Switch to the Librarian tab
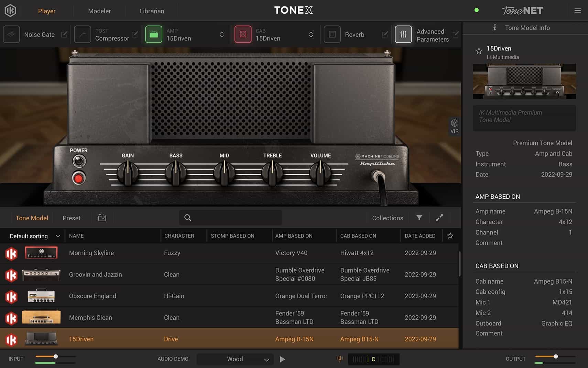Viewport: 588px width, 368px height. [152, 11]
